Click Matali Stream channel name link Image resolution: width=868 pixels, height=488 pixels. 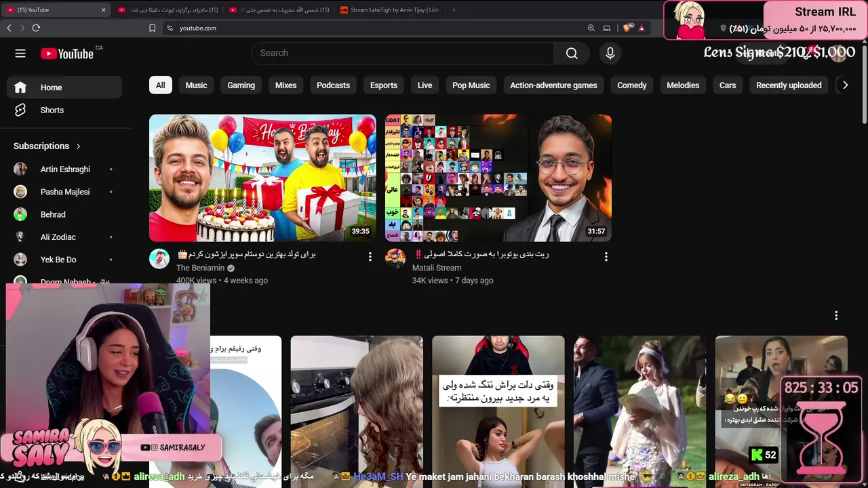point(437,268)
